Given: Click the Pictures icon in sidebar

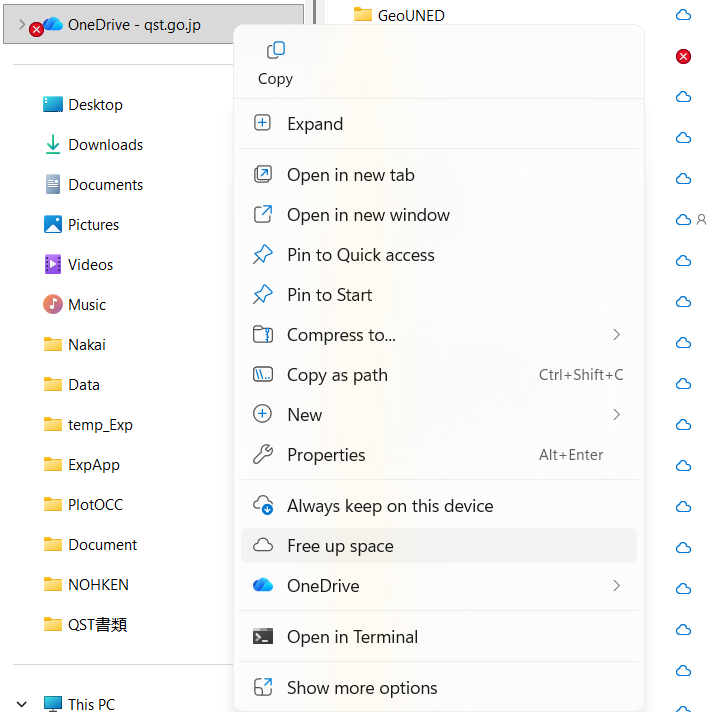Looking at the screenshot, I should [x=53, y=224].
